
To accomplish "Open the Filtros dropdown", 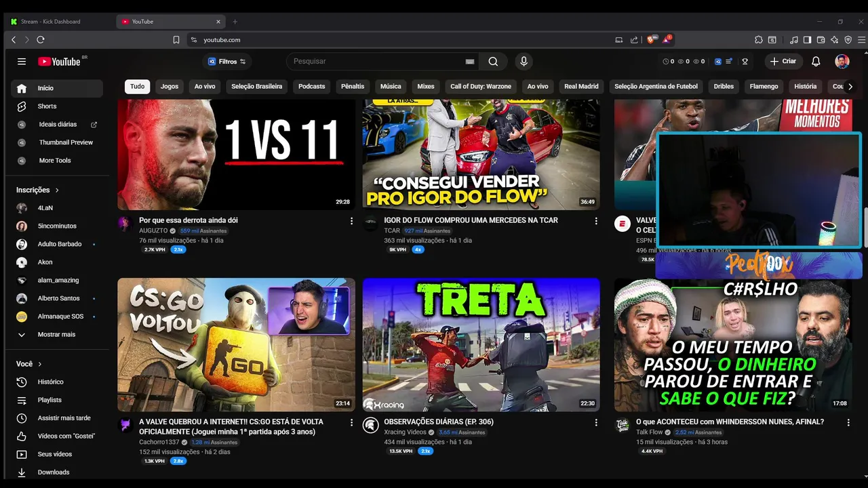I will pos(226,62).
